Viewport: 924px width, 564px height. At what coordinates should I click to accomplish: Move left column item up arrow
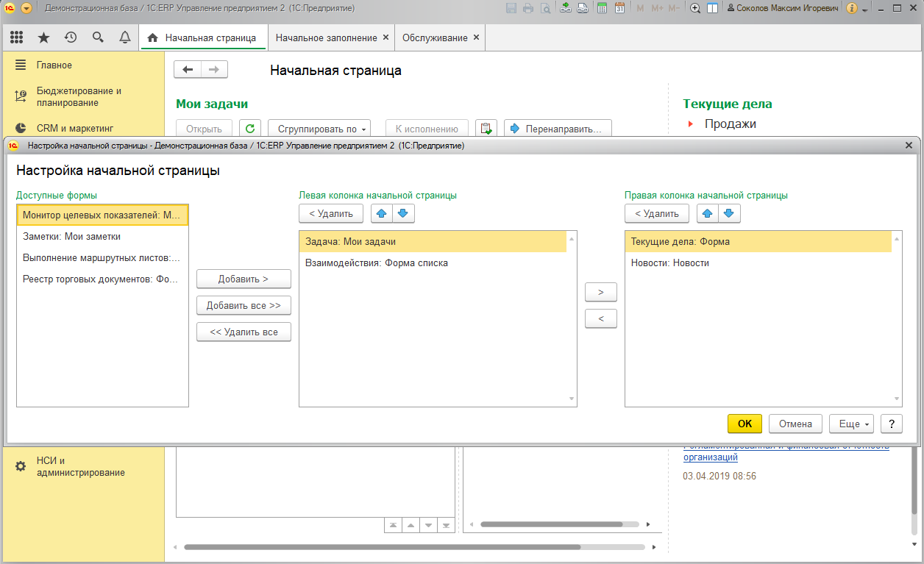[382, 213]
